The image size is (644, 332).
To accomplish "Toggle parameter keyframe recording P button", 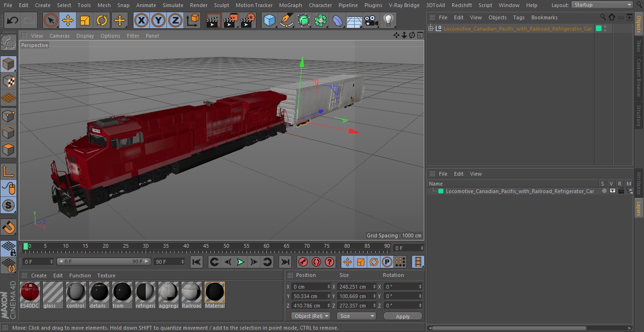I will [x=387, y=262].
